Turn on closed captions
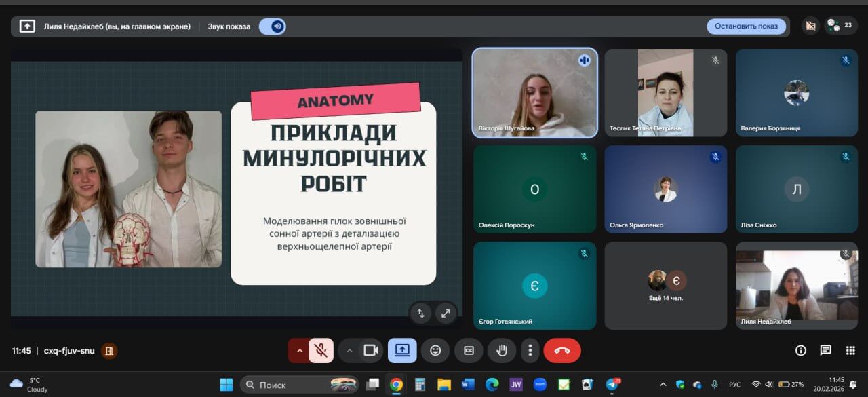Screen dimensions: 868x397 [469, 350]
